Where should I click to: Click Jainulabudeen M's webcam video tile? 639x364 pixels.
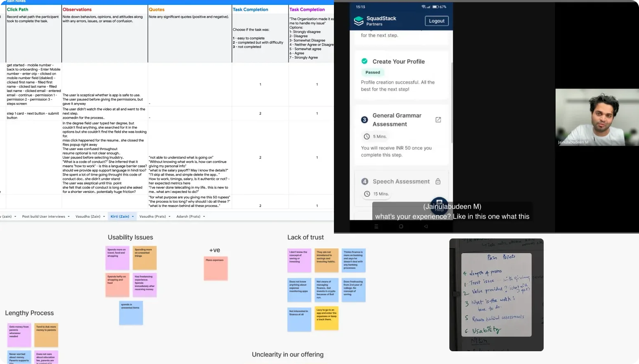(597, 117)
